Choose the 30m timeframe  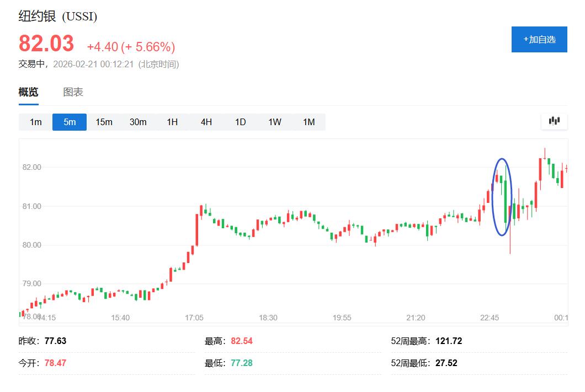point(138,122)
